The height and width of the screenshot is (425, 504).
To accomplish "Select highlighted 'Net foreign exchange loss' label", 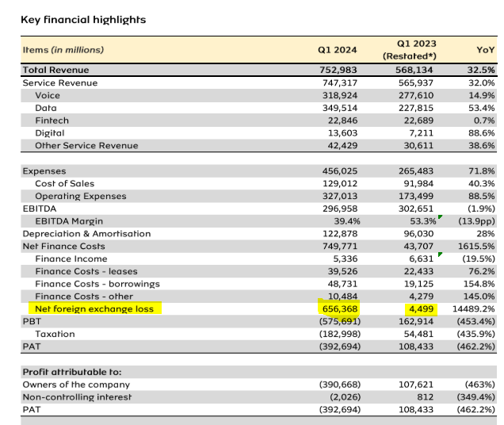I will coord(94,309).
